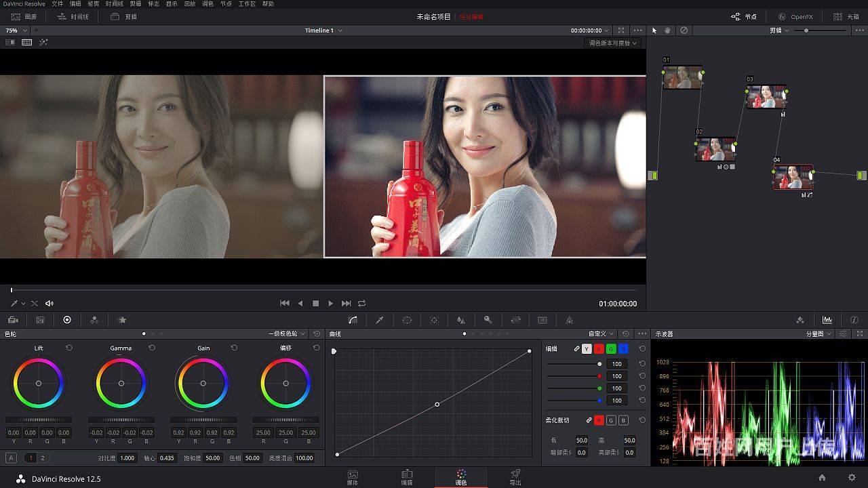
Task: Toggle the Y luminance curve channel
Action: (587, 349)
